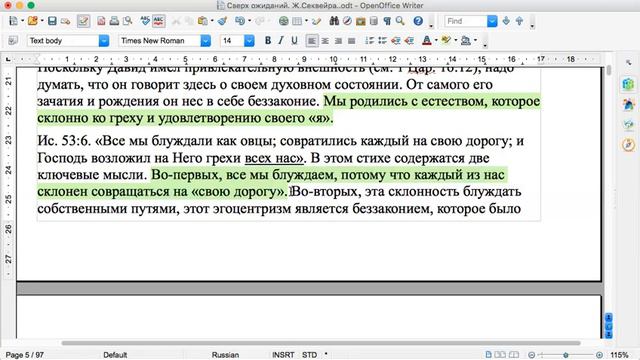Image resolution: width=640 pixels, height=360 pixels.
Task: Click the Zoom magnifier icon
Action: (400, 21)
